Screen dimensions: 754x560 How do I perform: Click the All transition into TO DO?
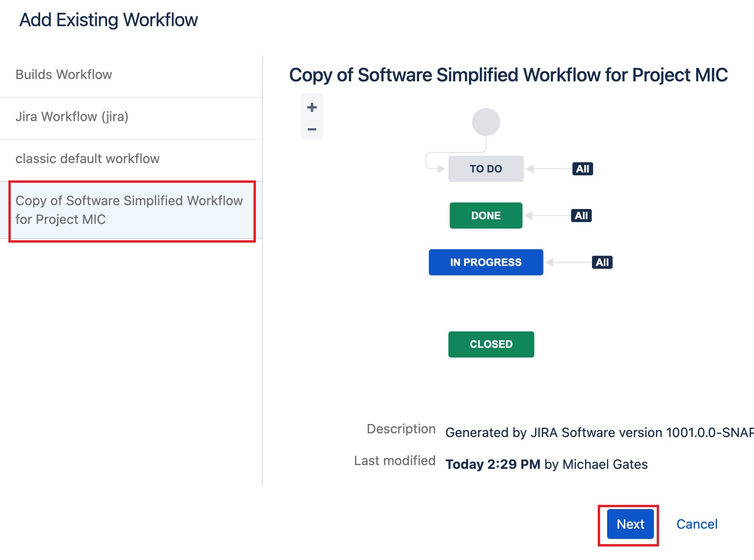point(582,169)
